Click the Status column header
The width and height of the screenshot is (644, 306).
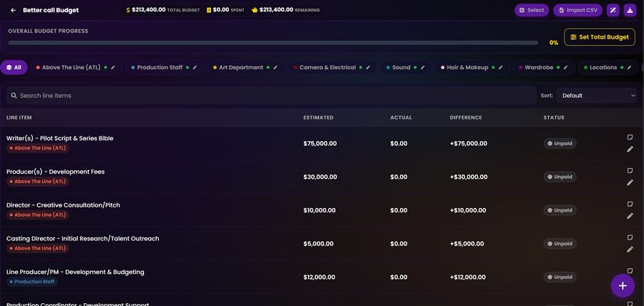tap(554, 118)
